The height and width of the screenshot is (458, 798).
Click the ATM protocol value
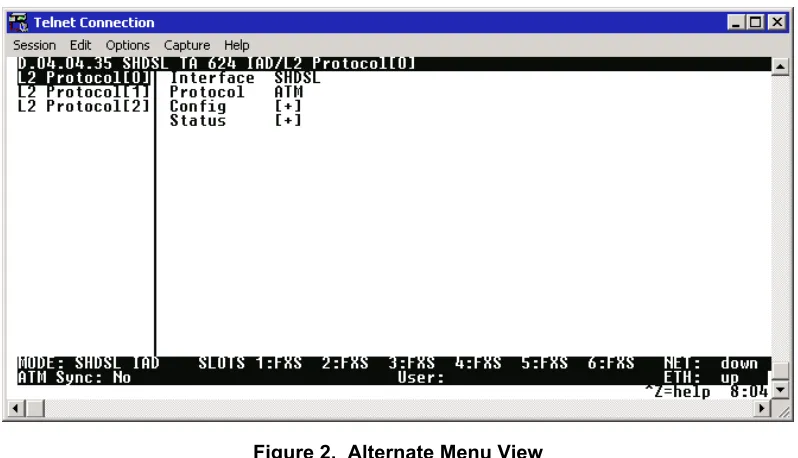pyautogui.click(x=289, y=92)
